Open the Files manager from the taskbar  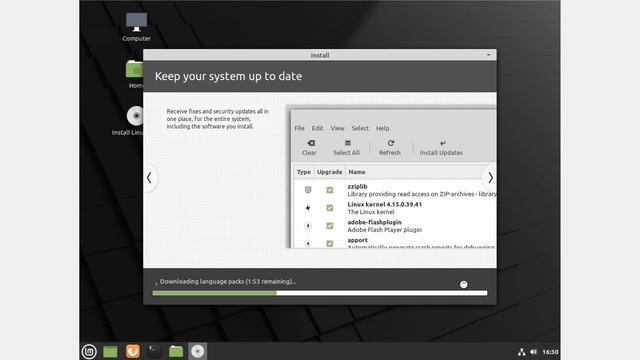(x=176, y=351)
